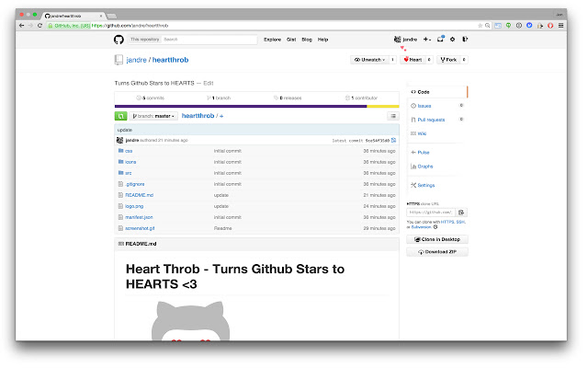The image size is (588, 368).
Task: Click the green compare and review button
Action: tap(120, 116)
